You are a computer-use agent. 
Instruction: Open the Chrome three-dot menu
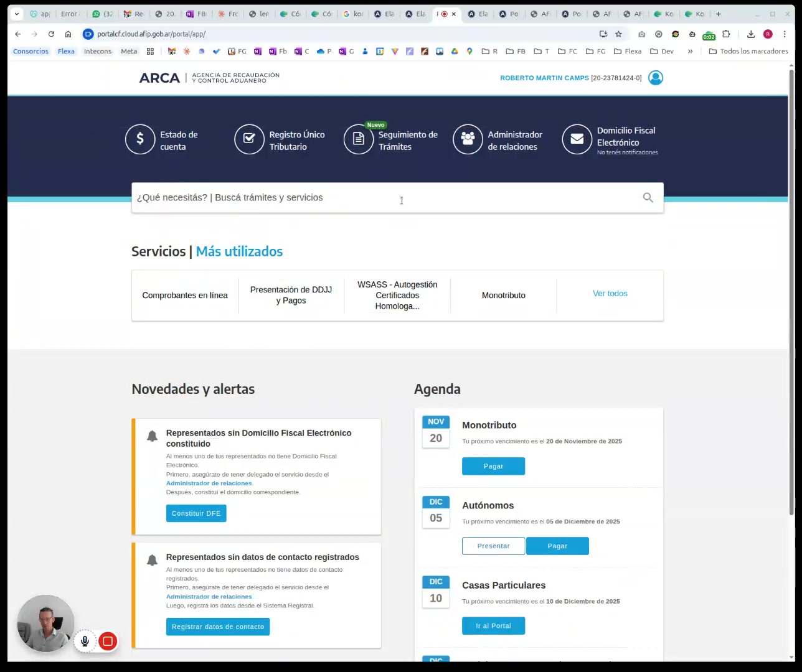point(785,34)
